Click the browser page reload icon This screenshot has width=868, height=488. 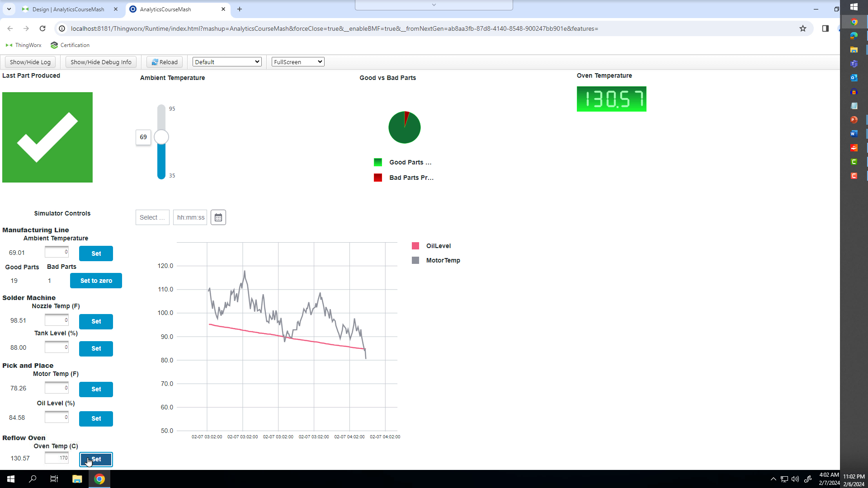coord(42,28)
